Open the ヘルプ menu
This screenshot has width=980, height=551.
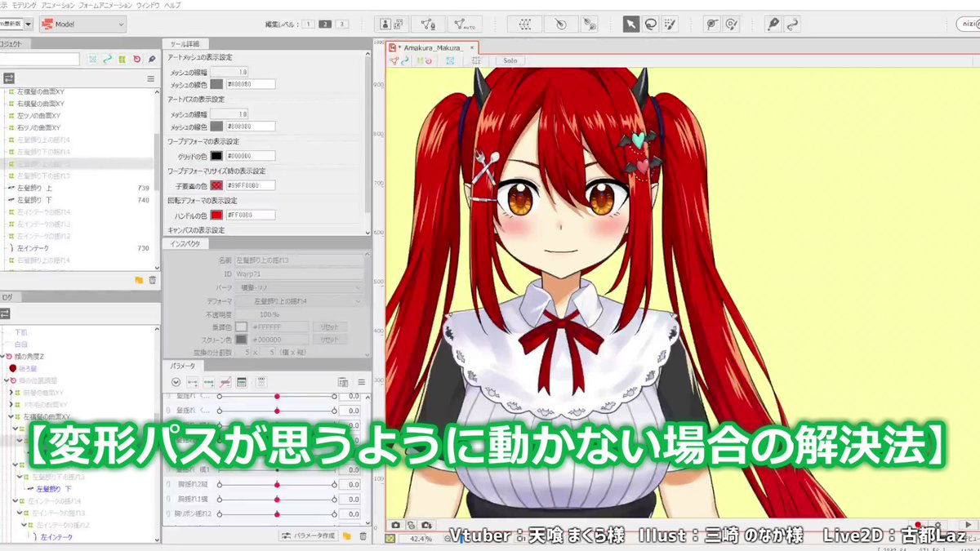coord(172,5)
